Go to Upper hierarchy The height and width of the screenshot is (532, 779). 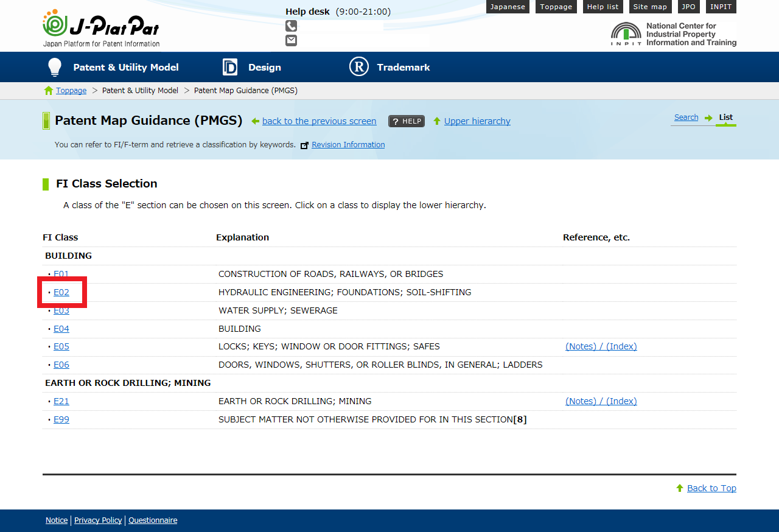(477, 121)
